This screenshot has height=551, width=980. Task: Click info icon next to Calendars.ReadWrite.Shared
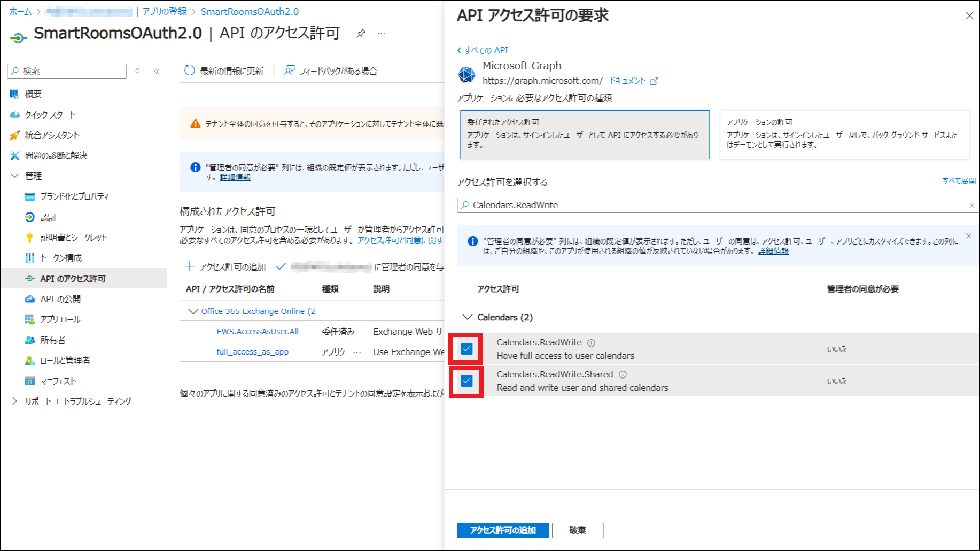click(623, 375)
